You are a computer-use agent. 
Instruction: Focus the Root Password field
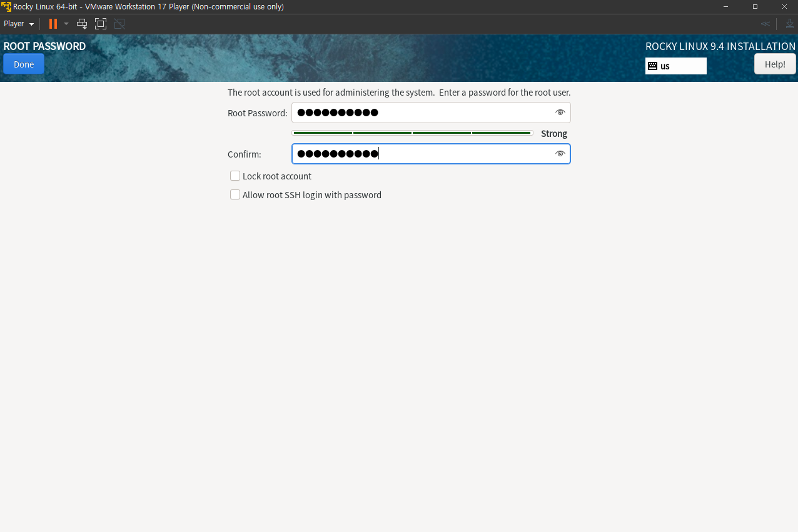(431, 113)
